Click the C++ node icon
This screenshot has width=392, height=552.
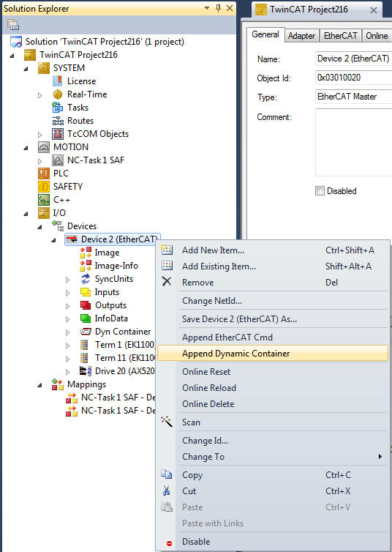click(x=44, y=200)
